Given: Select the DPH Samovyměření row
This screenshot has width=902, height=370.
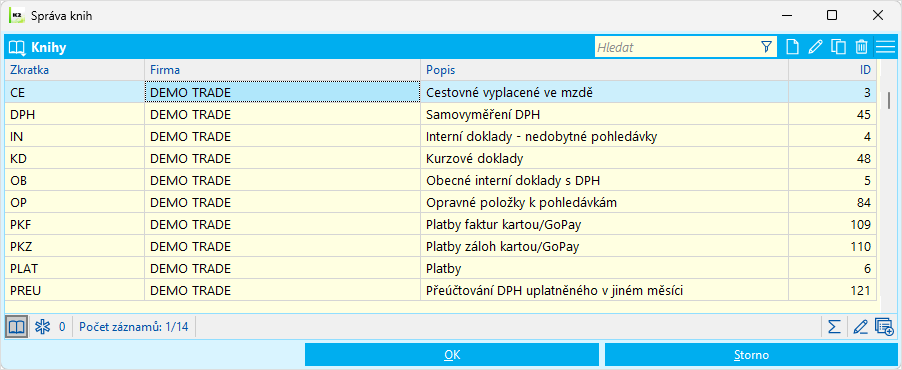Looking at the screenshot, I should pyautogui.click(x=441, y=115).
